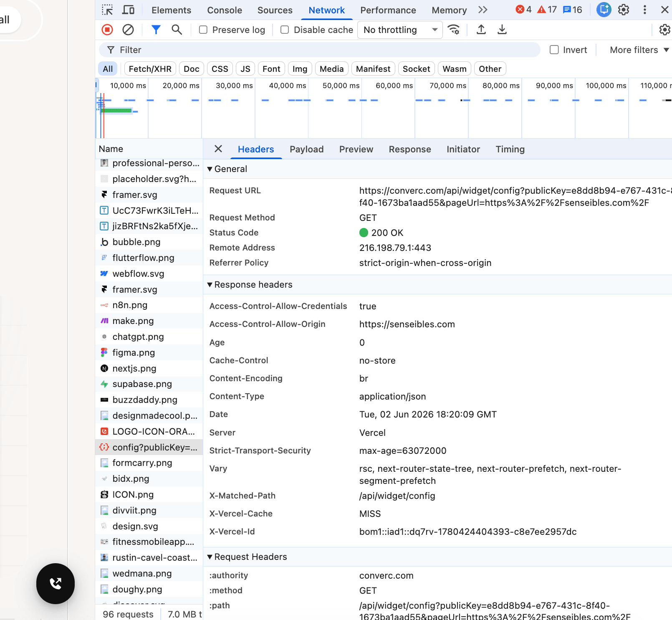Toggle the Disable cache checkbox

(x=285, y=30)
